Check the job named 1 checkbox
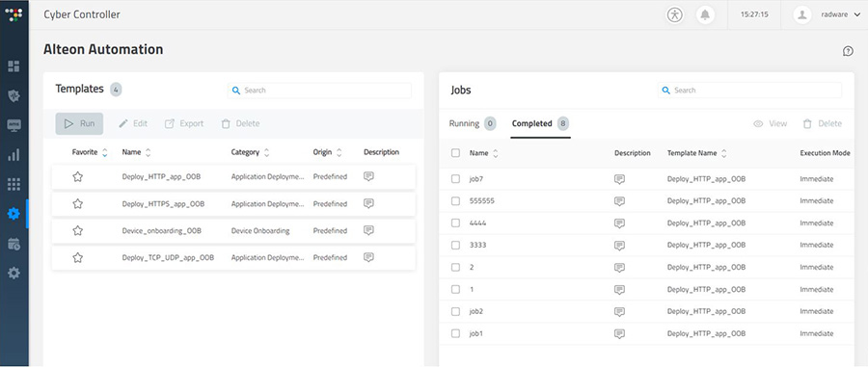 click(455, 290)
